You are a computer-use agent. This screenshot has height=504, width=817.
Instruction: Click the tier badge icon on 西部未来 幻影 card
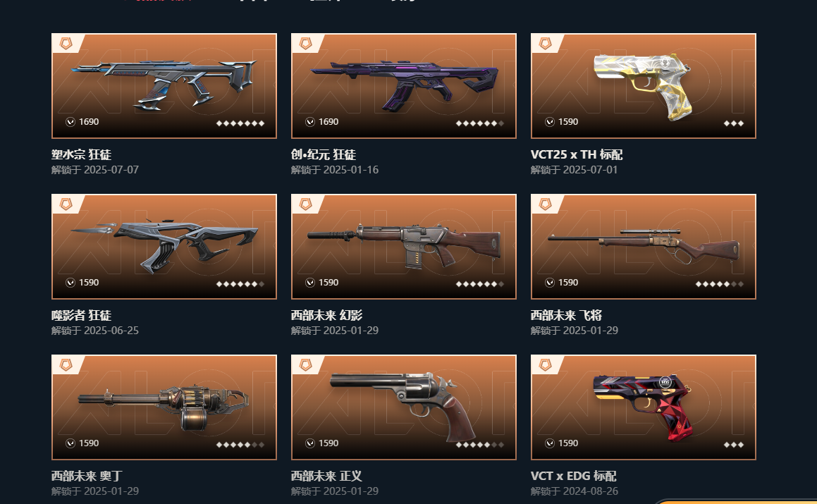tap(306, 204)
